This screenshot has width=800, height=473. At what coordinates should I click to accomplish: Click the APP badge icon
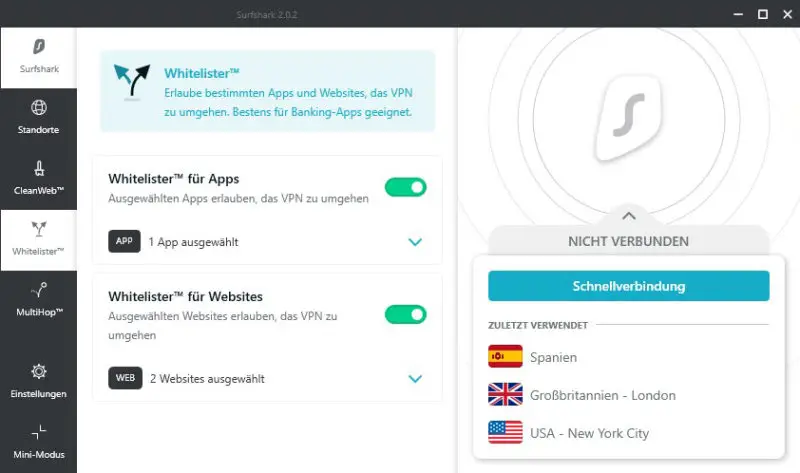pyautogui.click(x=124, y=241)
